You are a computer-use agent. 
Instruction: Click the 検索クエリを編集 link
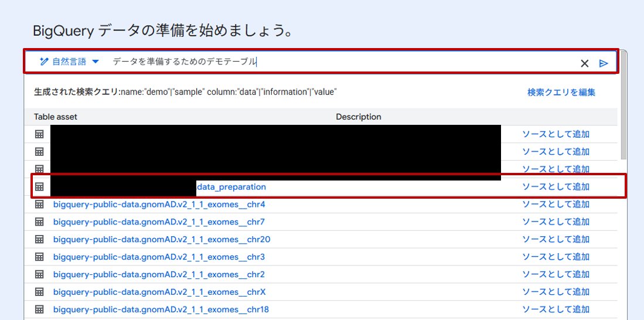click(561, 93)
